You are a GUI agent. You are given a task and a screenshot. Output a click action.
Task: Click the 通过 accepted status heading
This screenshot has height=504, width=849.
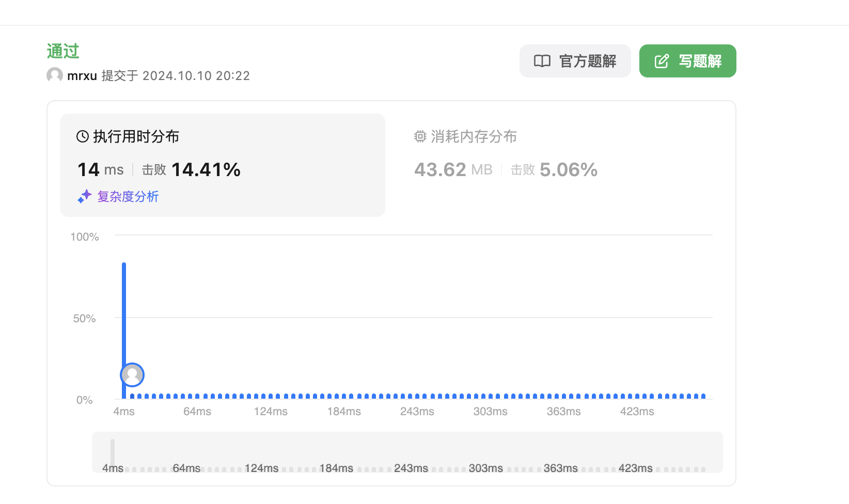pos(63,51)
